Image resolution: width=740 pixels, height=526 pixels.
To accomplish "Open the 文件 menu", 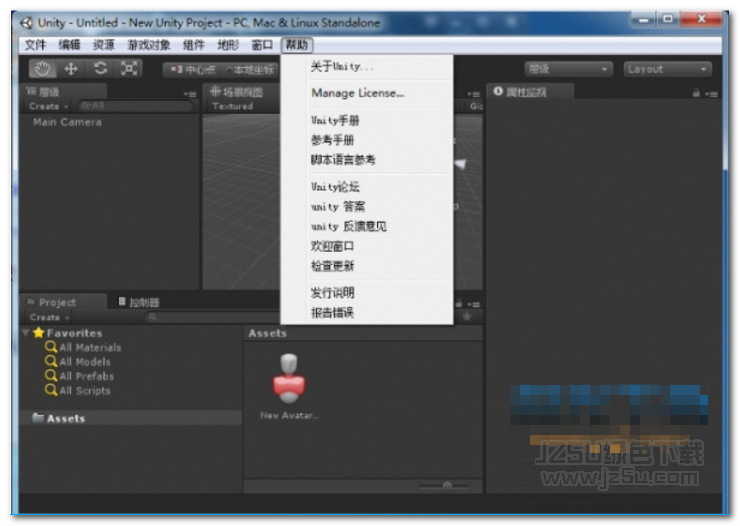I will 35,45.
